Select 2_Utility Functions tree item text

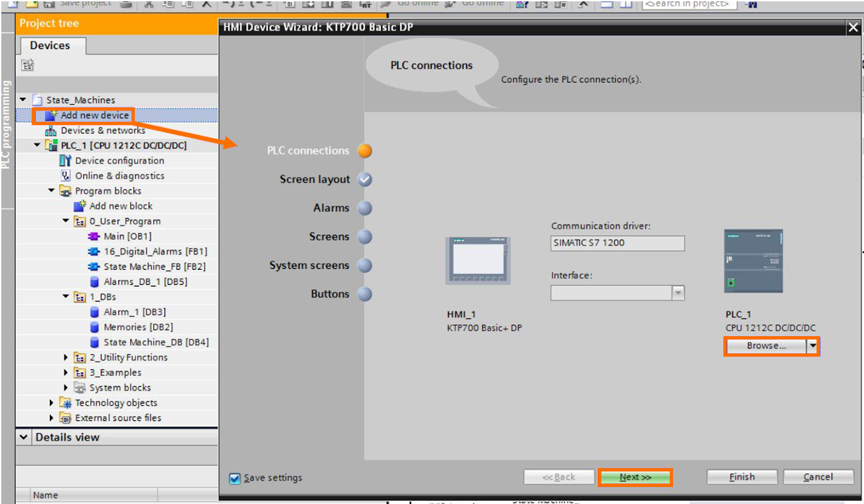129,357
